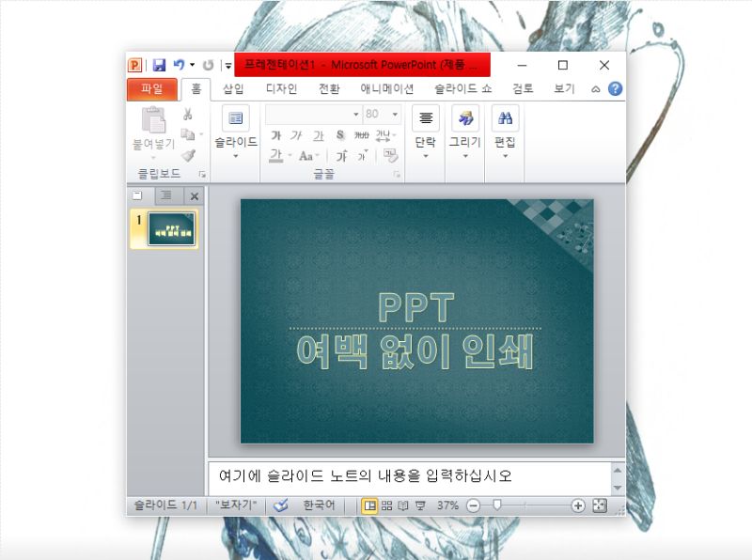Toggle bold formatting

pyautogui.click(x=275, y=135)
